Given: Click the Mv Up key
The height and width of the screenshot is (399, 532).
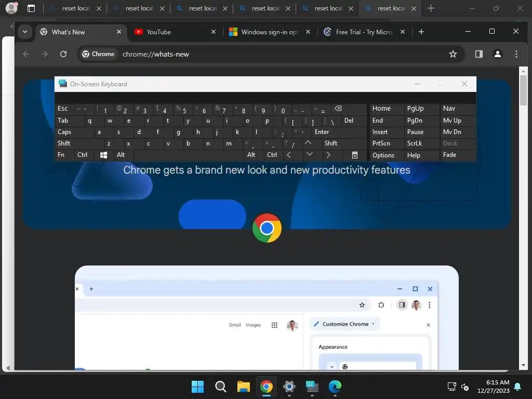Looking at the screenshot, I should (457, 121).
